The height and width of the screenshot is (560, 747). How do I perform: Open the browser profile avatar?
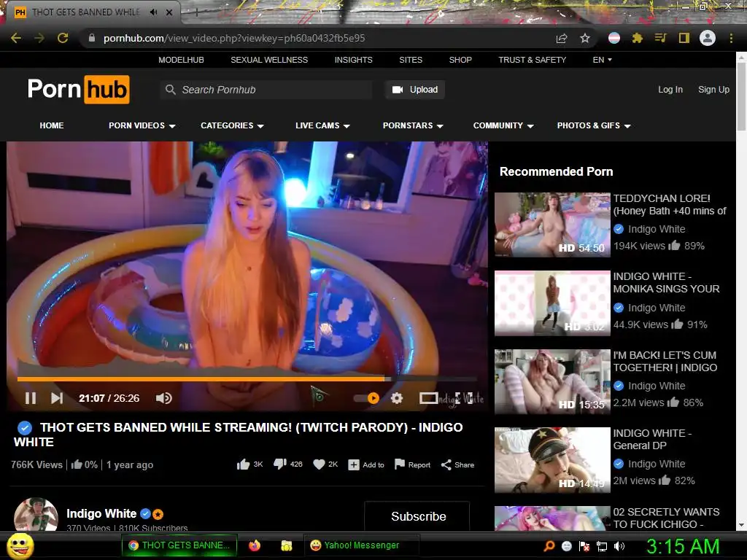[708, 38]
